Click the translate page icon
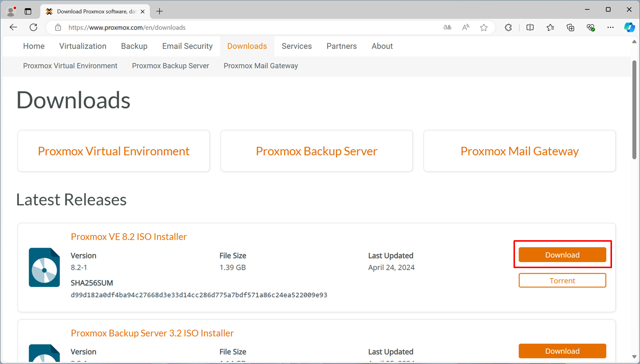 [x=447, y=27]
